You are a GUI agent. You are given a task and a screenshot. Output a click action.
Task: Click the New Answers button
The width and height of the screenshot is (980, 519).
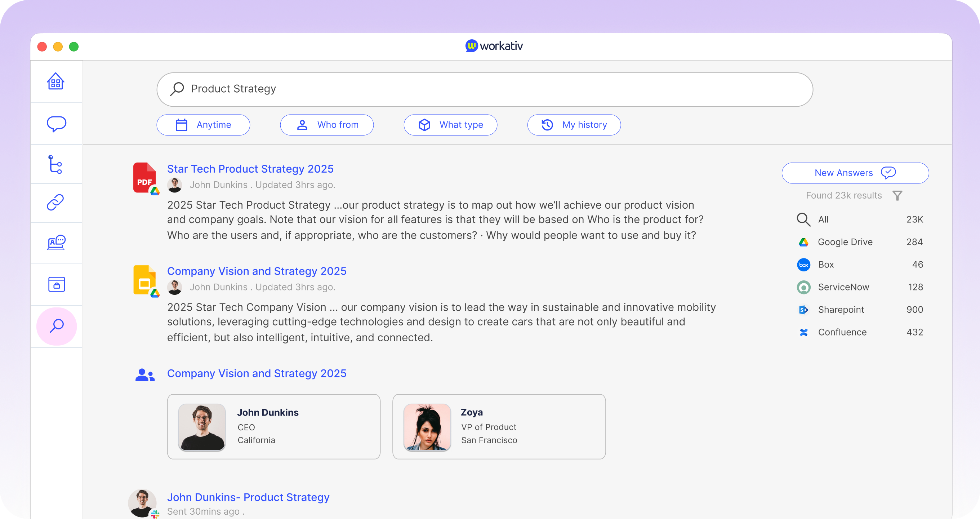[855, 173]
